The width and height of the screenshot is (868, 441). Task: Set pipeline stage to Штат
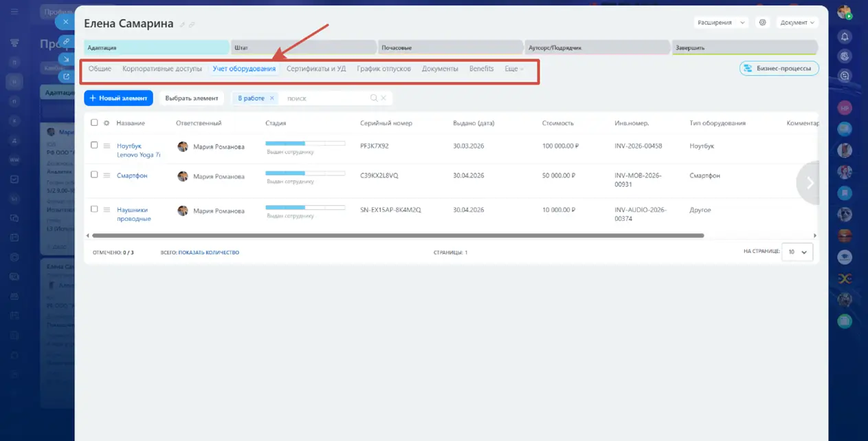304,47
